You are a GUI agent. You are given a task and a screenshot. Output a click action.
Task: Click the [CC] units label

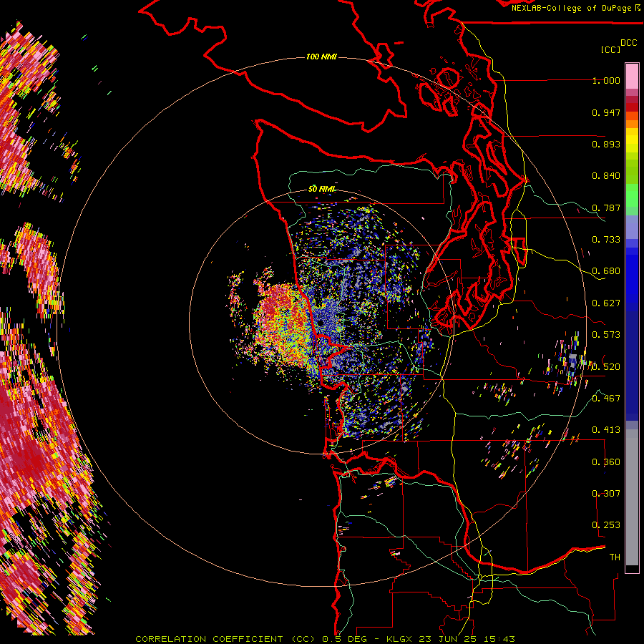(x=610, y=49)
